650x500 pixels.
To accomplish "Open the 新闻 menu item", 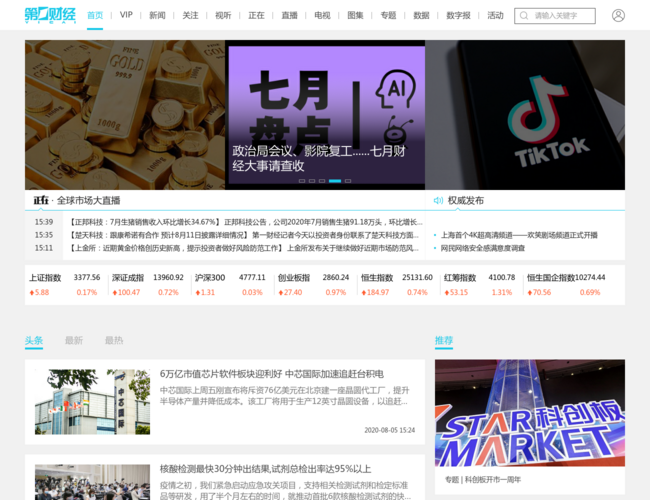I will pyautogui.click(x=157, y=15).
